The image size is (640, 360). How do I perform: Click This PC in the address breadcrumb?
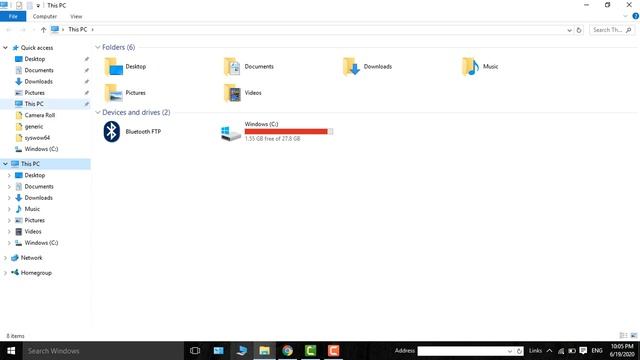[78, 29]
